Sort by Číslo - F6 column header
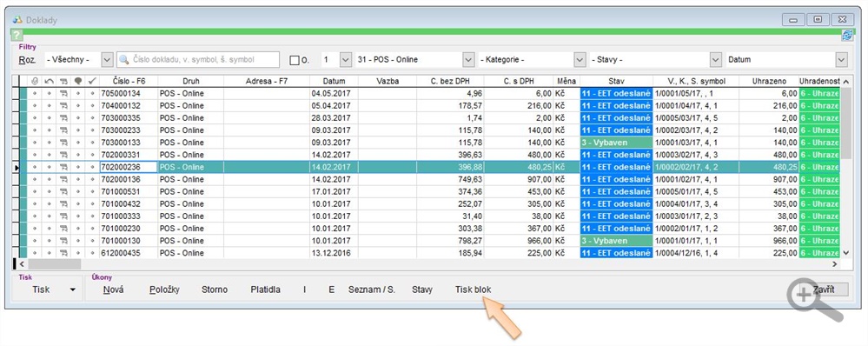 click(129, 81)
